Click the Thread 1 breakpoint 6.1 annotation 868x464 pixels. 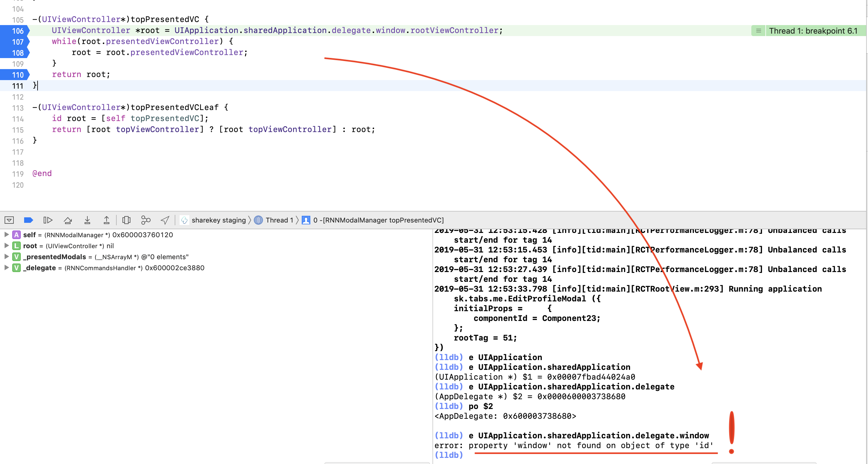coord(812,31)
